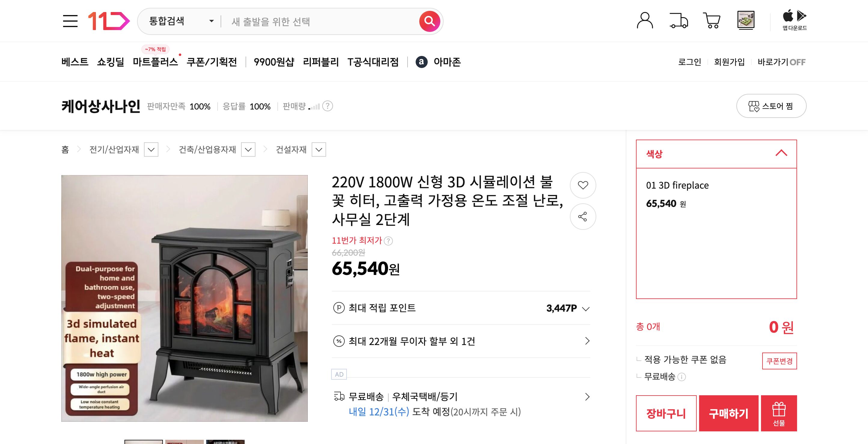Open the hamburger menu

coord(71,21)
